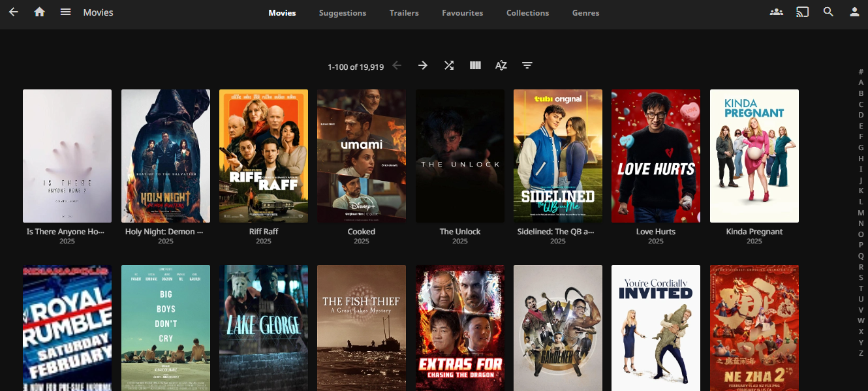The width and height of the screenshot is (868, 391).
Task: Switch to the Suggestions tab
Action: (x=343, y=12)
